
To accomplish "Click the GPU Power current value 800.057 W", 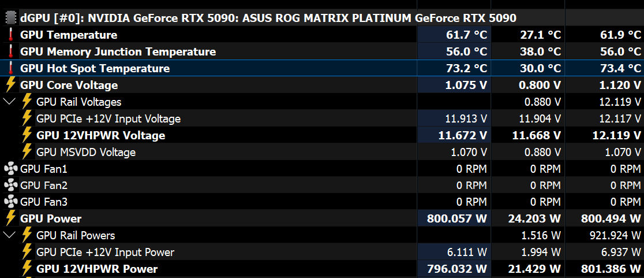I will pos(456,218).
